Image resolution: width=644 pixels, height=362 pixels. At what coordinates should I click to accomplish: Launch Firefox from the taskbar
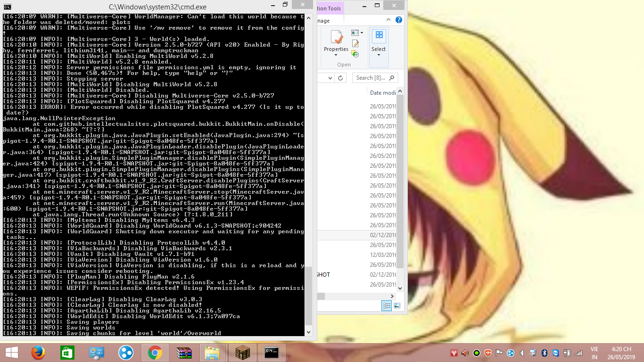tap(38, 353)
